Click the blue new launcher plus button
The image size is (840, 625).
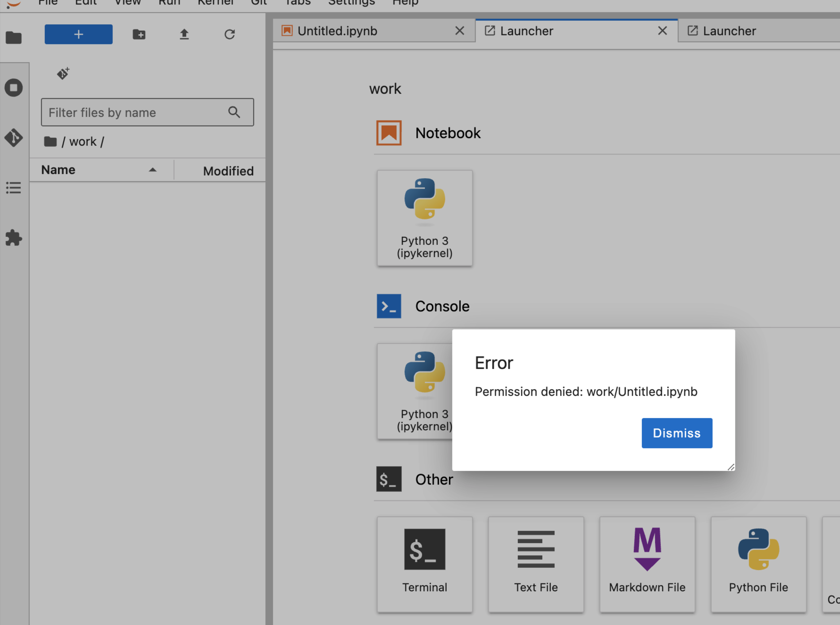coord(78,34)
